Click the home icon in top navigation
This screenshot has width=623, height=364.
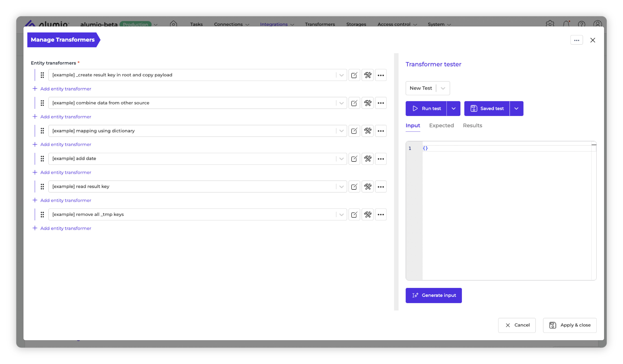coord(174,24)
